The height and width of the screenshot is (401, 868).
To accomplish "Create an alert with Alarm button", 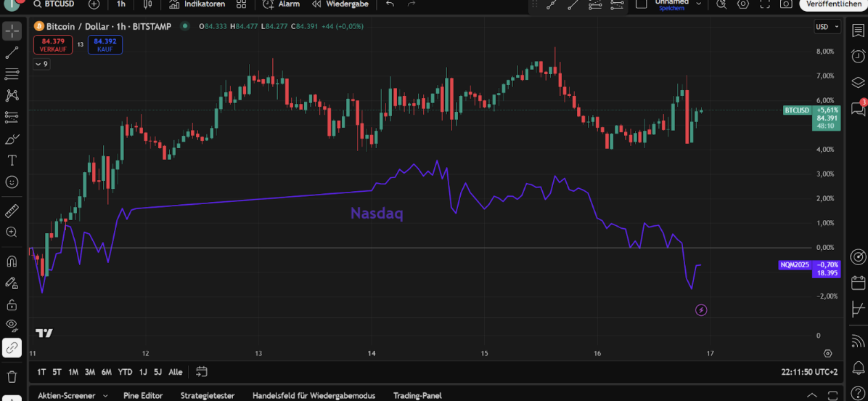I will pyautogui.click(x=281, y=4).
